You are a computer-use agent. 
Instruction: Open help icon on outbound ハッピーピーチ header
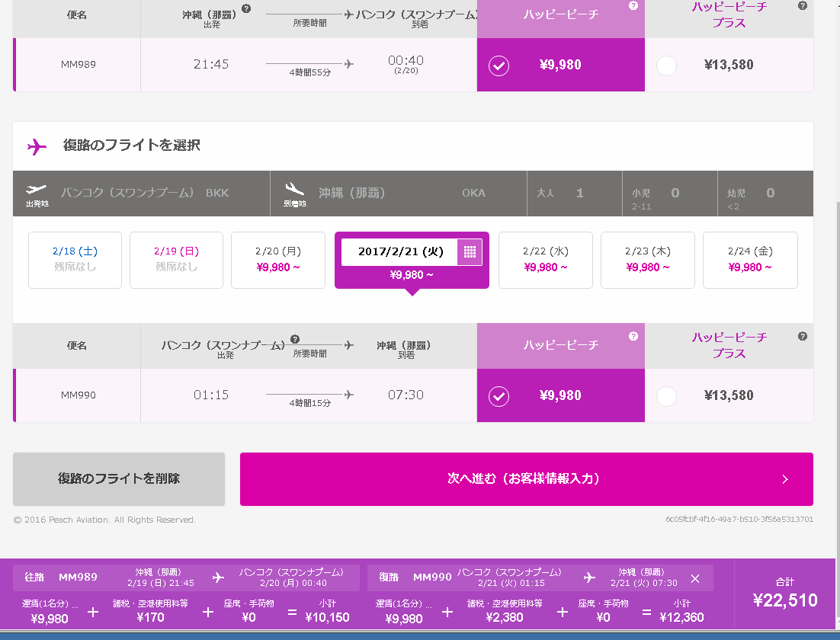[633, 6]
